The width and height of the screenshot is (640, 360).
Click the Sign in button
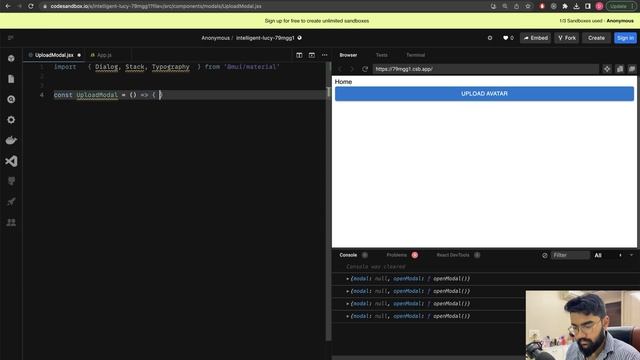[x=625, y=38]
